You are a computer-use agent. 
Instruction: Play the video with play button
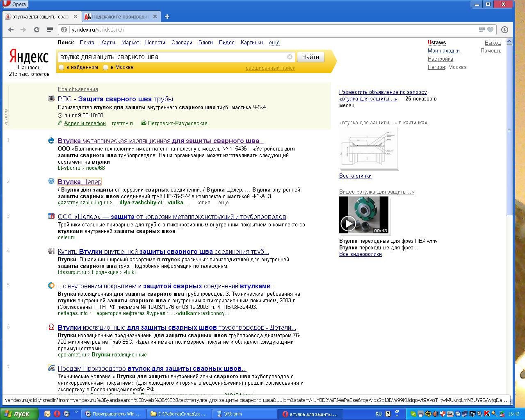click(348, 224)
